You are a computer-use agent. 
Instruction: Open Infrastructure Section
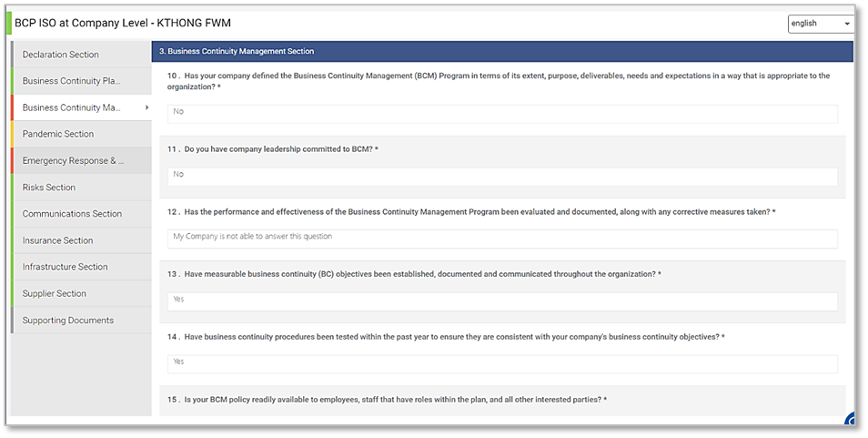tap(81, 267)
